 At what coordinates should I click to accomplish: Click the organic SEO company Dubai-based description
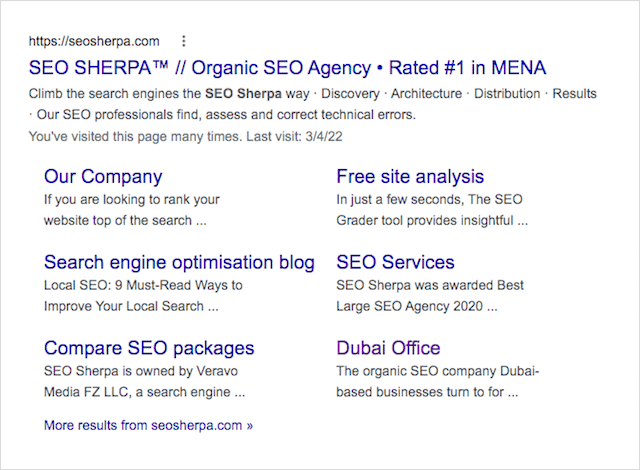[437, 380]
